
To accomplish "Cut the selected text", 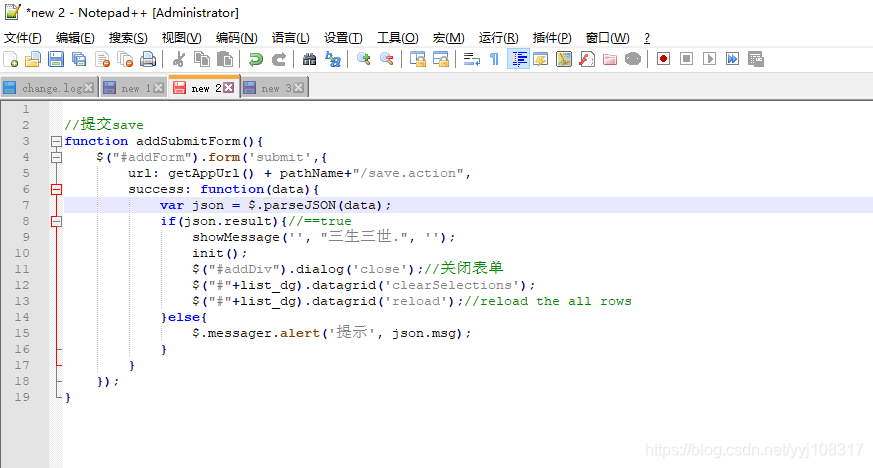I will (179, 59).
